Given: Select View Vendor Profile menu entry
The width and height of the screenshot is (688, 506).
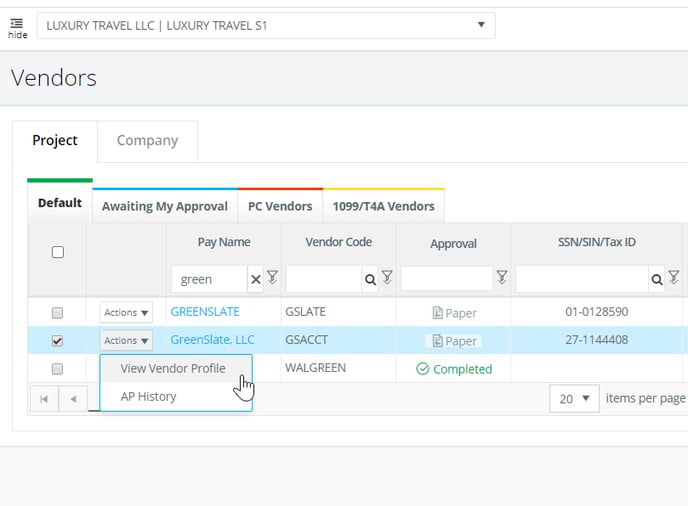Looking at the screenshot, I should coord(173,368).
